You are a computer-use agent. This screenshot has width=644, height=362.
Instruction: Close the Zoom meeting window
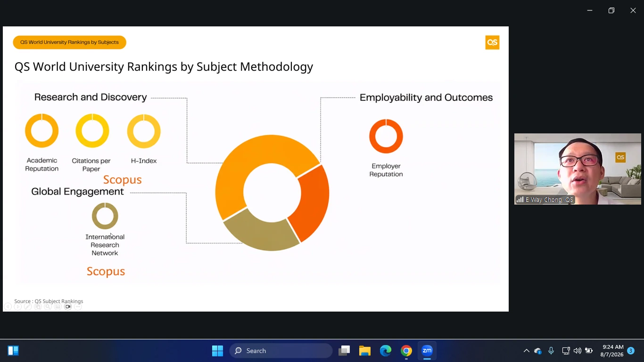tap(633, 10)
